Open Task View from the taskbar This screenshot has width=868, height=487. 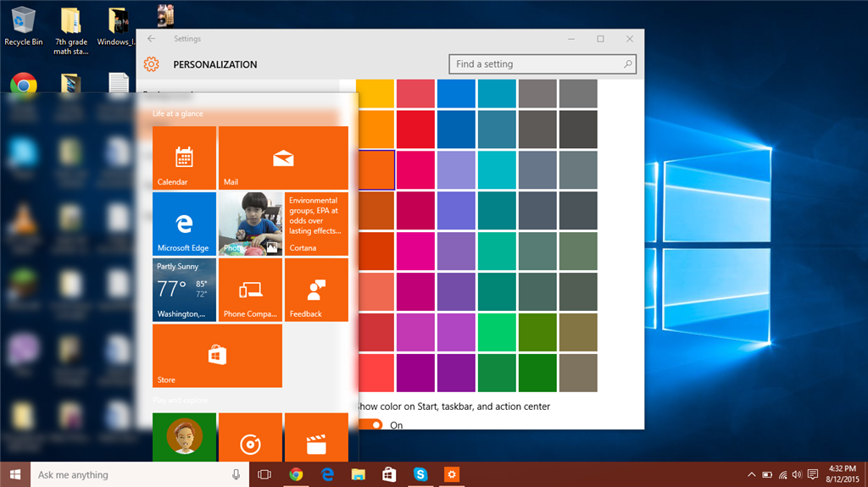(x=264, y=474)
